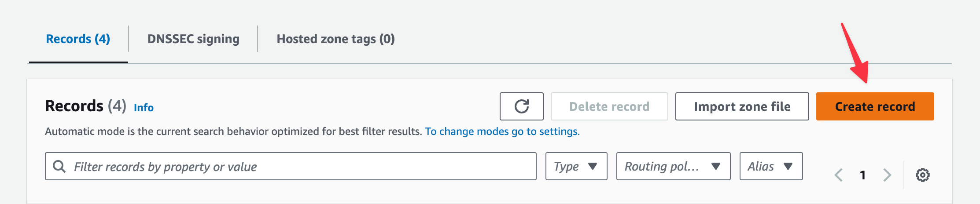Select the Records (4) tab
980x204 pixels.
coord(78,39)
